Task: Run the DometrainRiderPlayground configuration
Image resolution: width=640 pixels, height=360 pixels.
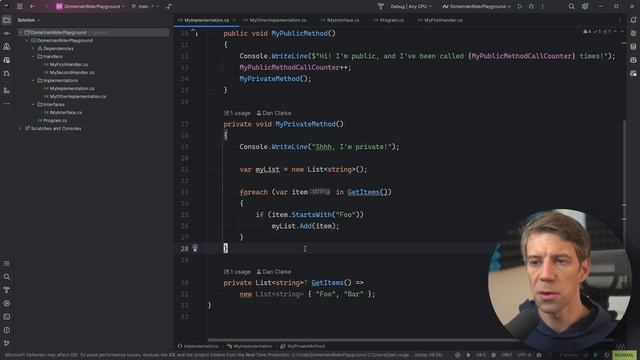Action: coord(520,7)
